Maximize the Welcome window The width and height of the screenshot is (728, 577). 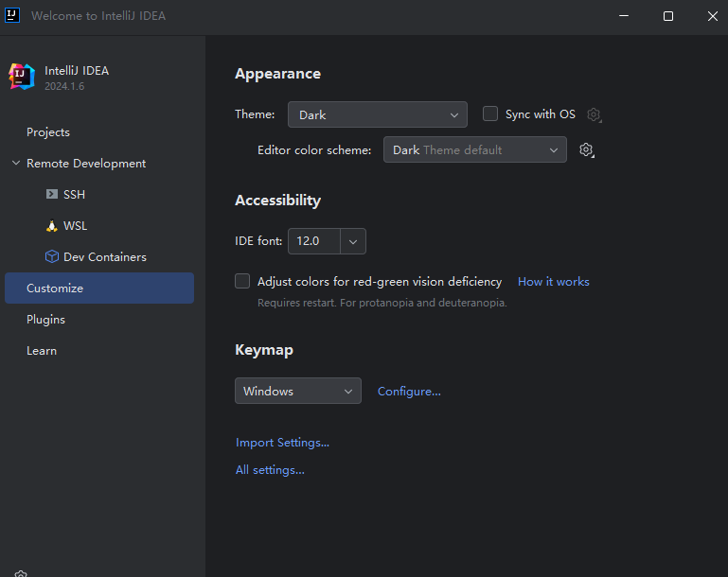point(668,16)
